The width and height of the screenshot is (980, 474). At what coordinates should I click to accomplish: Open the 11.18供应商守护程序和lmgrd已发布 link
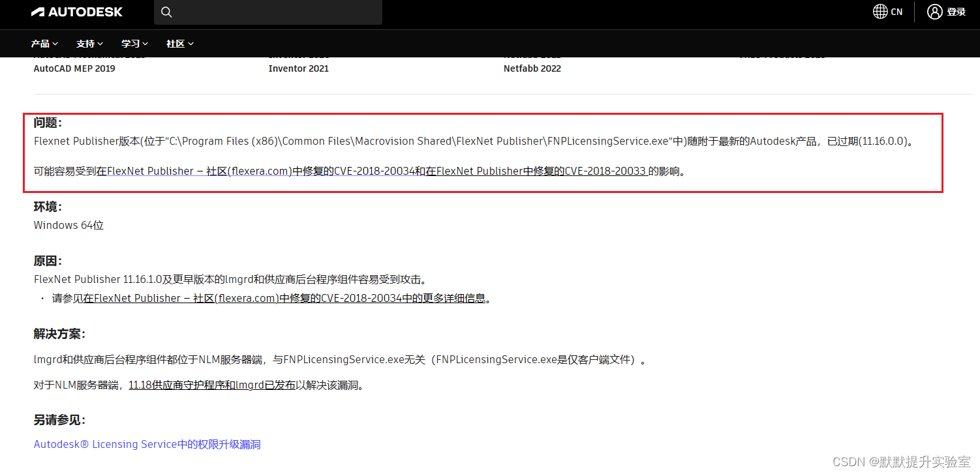coord(212,385)
